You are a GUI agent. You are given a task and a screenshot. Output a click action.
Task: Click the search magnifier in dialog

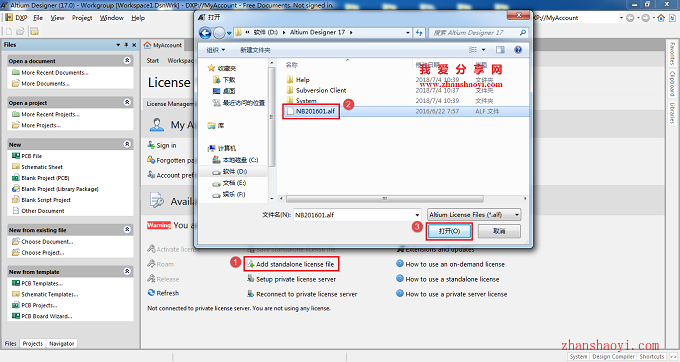click(x=523, y=33)
